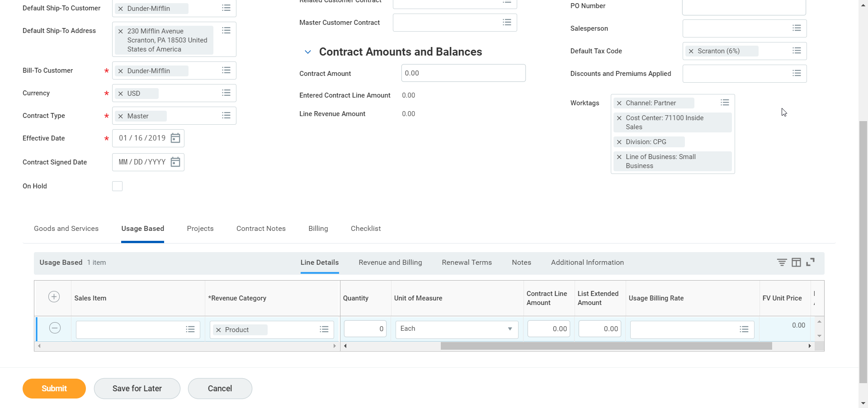Switch to Revenue and Billing sub-tab

[390, 263]
